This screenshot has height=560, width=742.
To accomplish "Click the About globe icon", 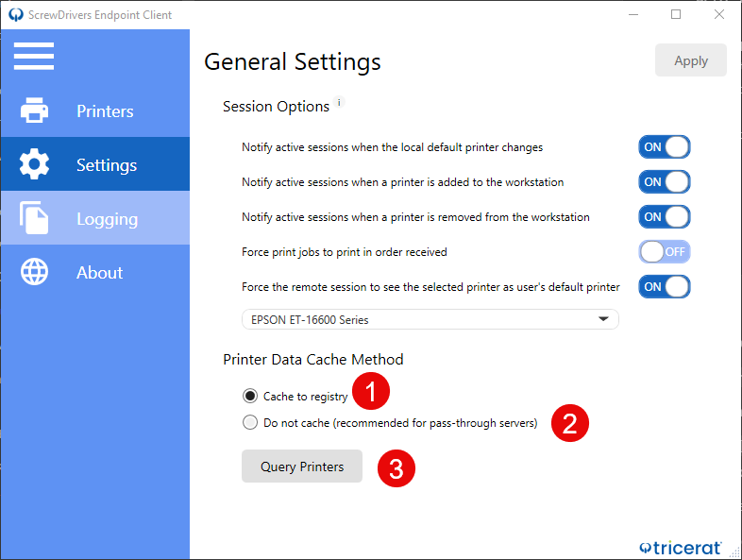I will point(35,273).
